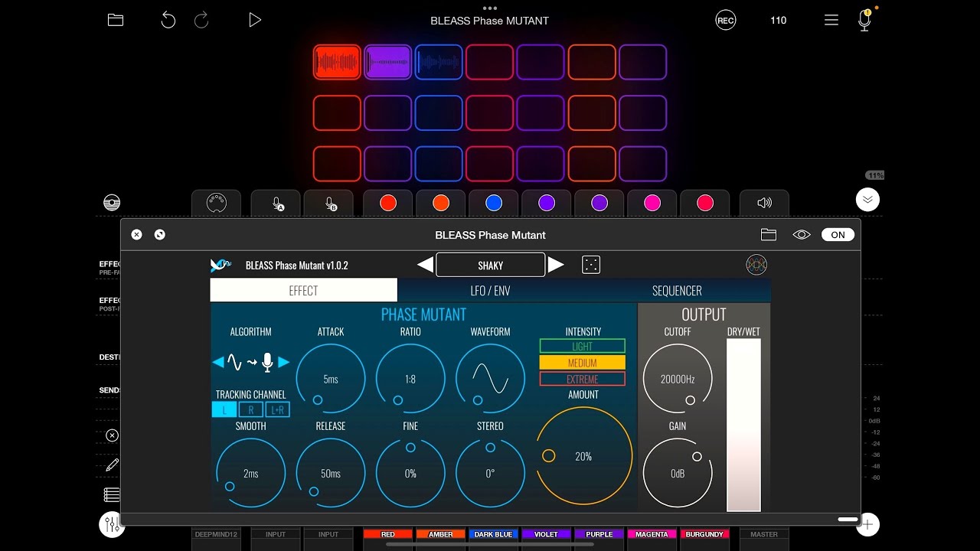The width and height of the screenshot is (980, 551).
Task: Choose EXTREME intensity
Action: click(x=583, y=379)
